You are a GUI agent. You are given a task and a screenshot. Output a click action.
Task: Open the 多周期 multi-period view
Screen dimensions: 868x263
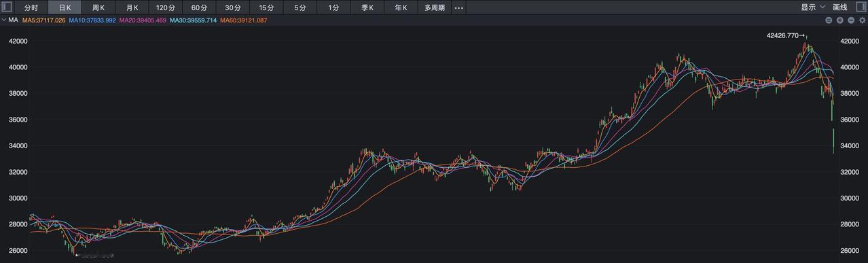click(434, 7)
